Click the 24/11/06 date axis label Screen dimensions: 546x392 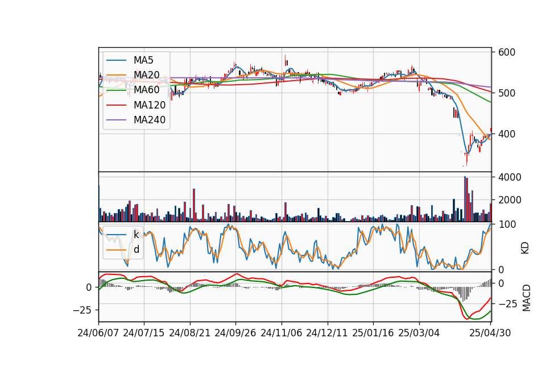[x=282, y=333]
